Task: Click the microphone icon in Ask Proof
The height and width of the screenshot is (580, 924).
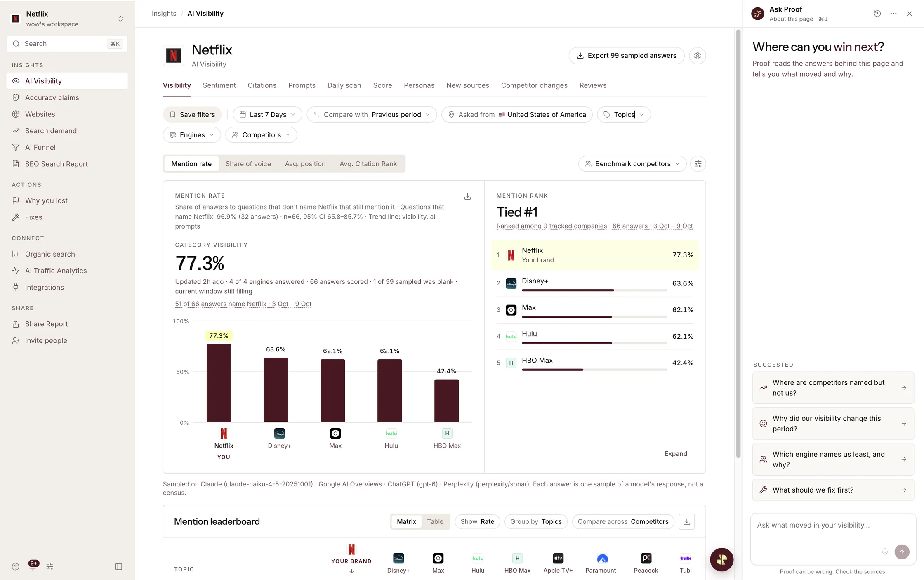Action: (885, 552)
